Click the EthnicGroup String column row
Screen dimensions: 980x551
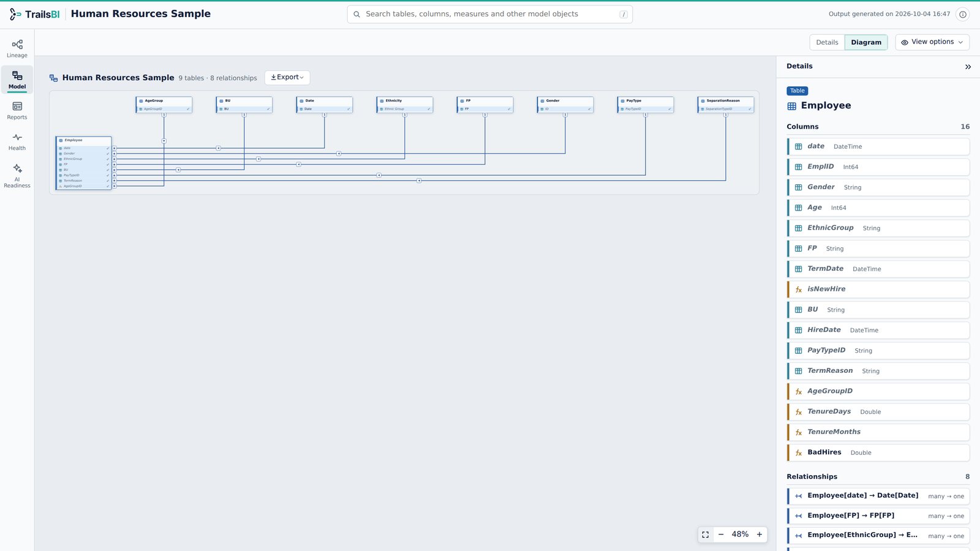point(878,228)
